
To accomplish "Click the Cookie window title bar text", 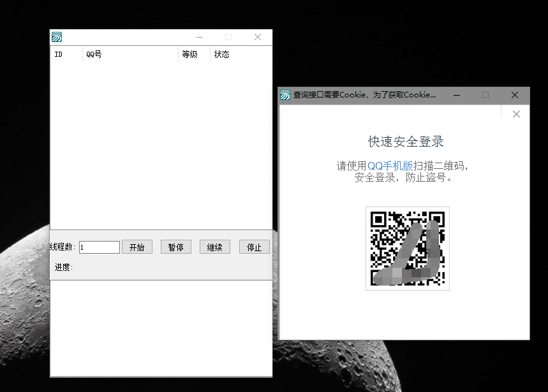I will [x=364, y=94].
